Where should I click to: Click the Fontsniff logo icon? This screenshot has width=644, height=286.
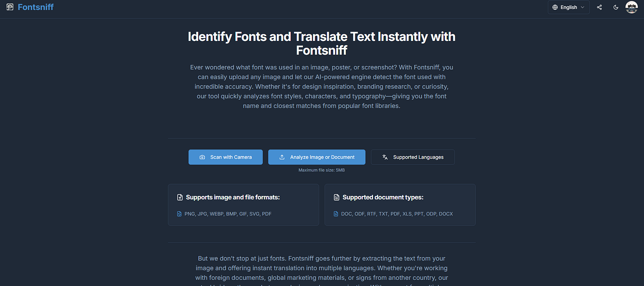click(10, 7)
